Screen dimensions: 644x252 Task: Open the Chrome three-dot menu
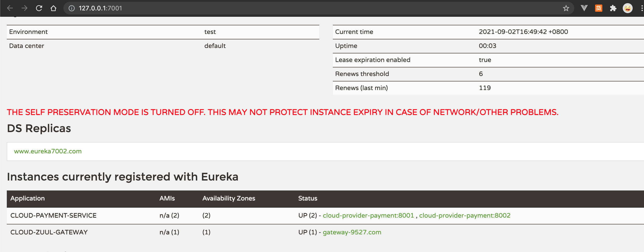tap(642, 8)
